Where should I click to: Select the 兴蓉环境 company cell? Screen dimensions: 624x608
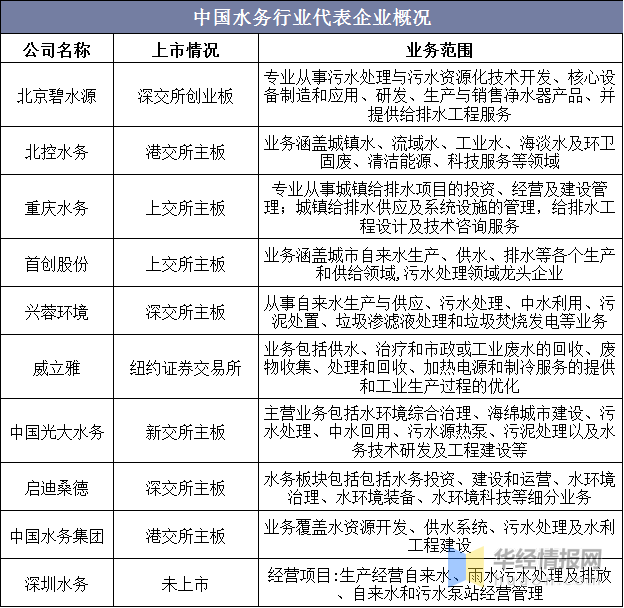[x=57, y=312]
